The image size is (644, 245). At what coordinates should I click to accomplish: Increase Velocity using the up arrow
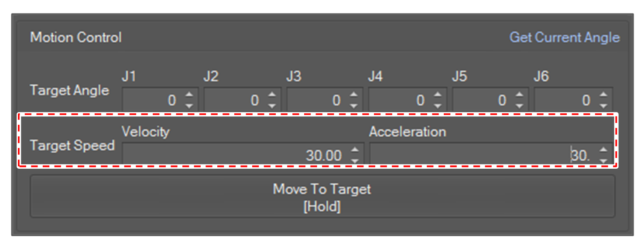355,150
